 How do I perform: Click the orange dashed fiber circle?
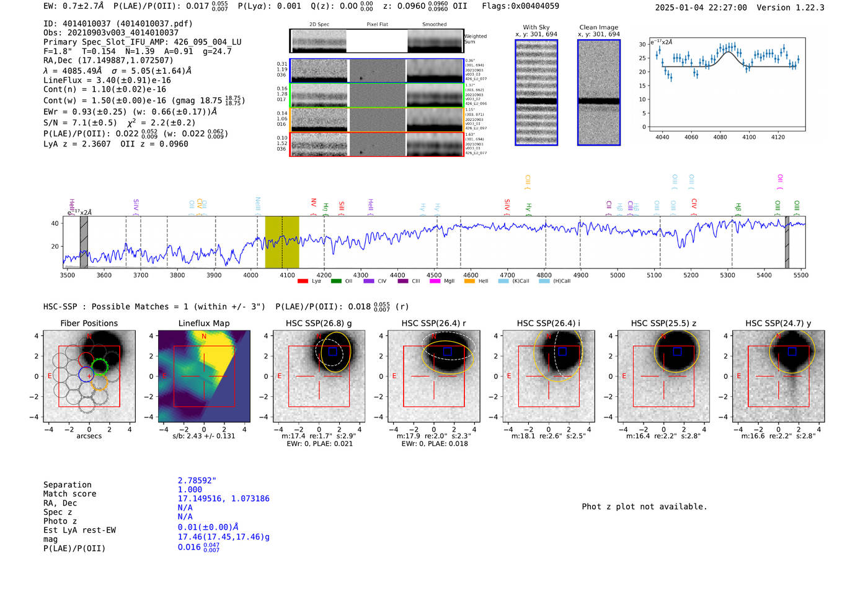[99, 381]
